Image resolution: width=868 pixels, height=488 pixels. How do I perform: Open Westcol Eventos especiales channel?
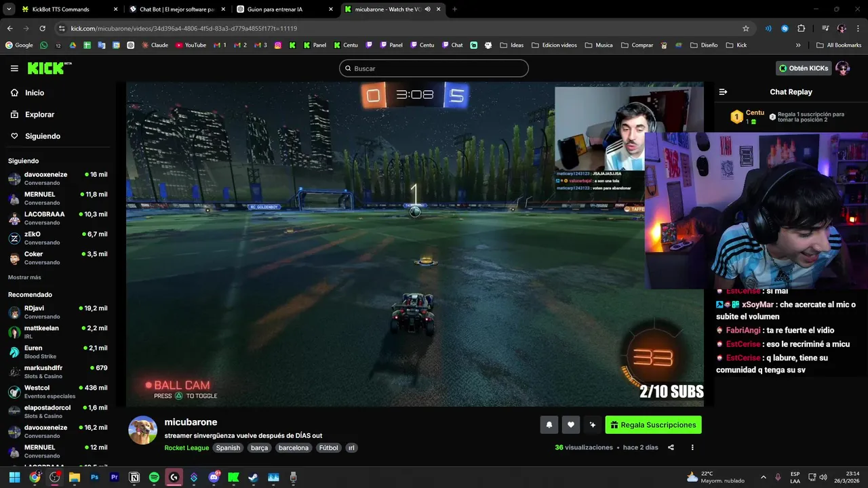point(58,392)
